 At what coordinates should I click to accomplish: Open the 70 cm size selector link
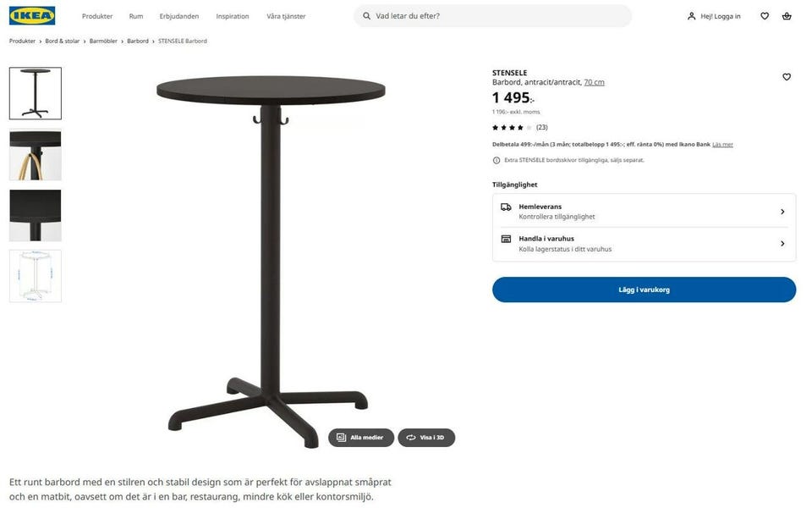coord(594,82)
